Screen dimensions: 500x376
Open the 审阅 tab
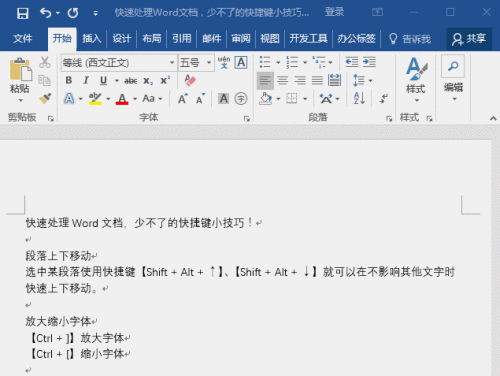(x=241, y=39)
